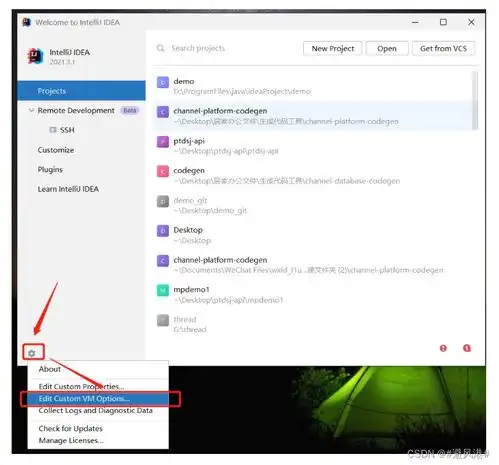Click the ptdsj-api project icon
The height and width of the screenshot is (465, 499).
pyautogui.click(x=163, y=142)
